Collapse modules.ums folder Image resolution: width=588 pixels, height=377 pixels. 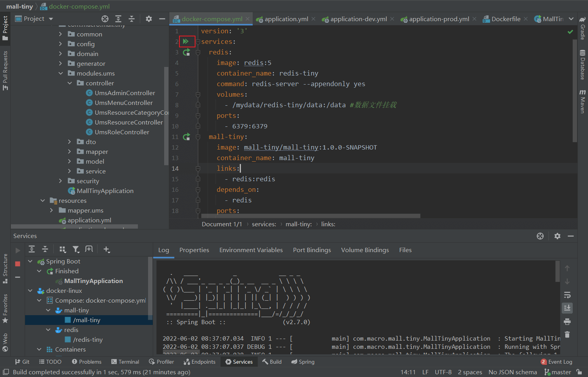pos(61,73)
